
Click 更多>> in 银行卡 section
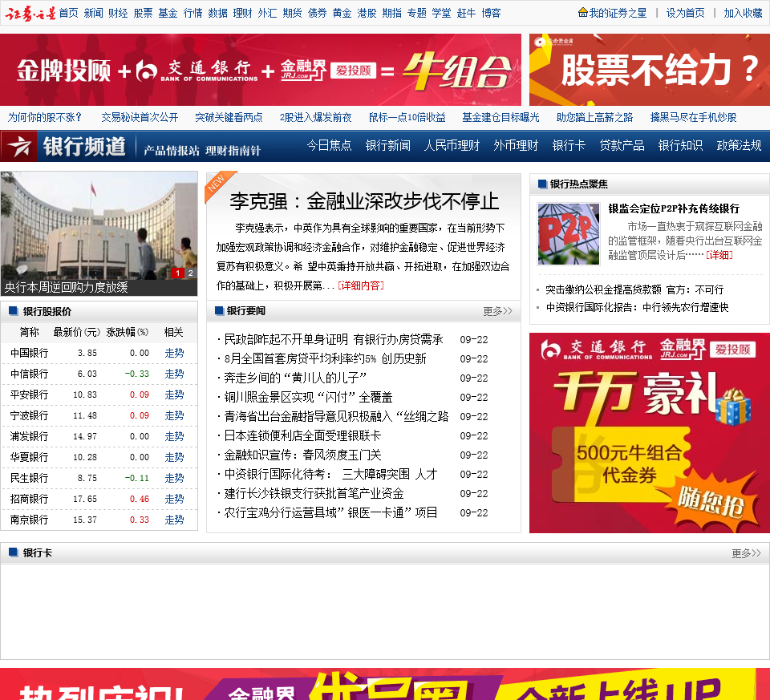coord(747,553)
